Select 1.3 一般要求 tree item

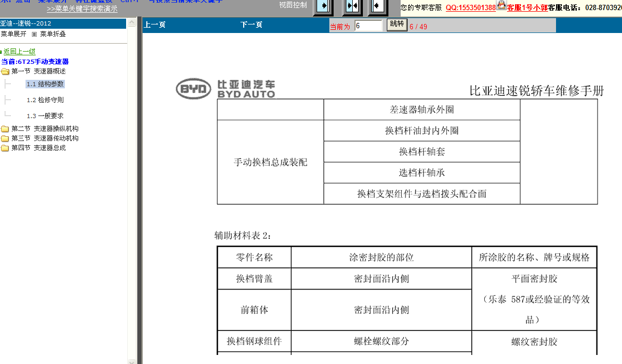(45, 116)
